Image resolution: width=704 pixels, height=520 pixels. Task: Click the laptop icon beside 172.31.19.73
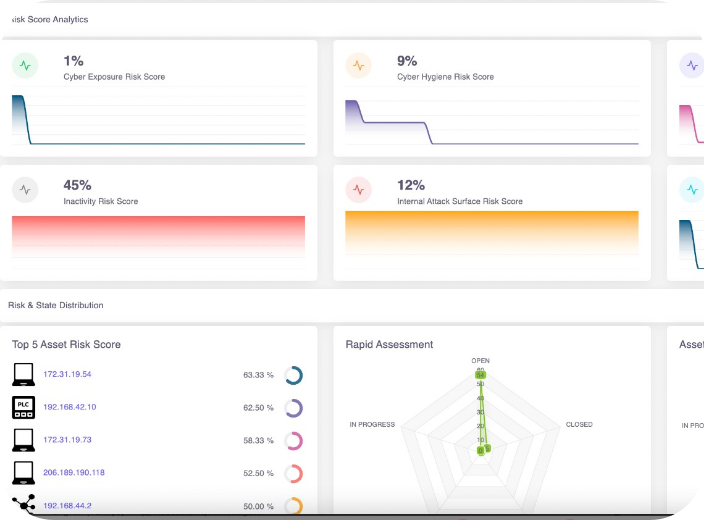(x=23, y=440)
